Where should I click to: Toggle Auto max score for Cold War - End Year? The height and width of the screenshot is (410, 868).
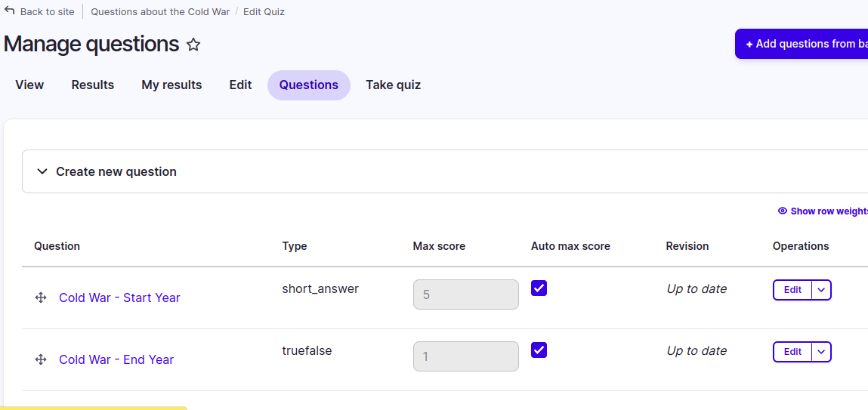click(x=539, y=350)
